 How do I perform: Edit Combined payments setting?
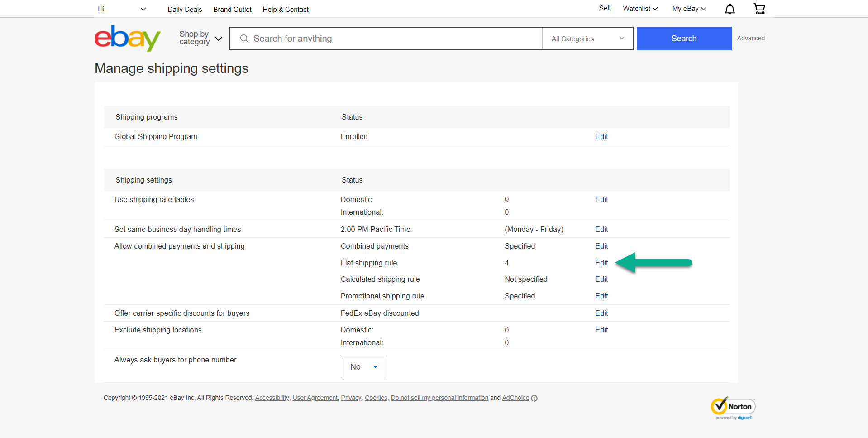(601, 246)
